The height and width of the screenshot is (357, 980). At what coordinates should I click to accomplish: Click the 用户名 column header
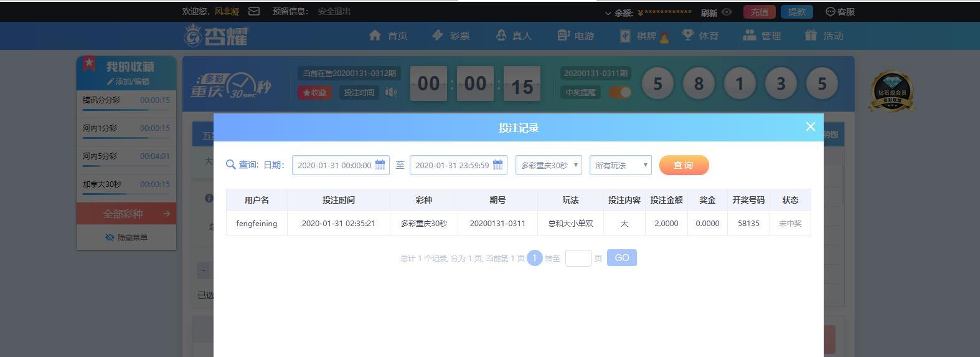tap(257, 200)
